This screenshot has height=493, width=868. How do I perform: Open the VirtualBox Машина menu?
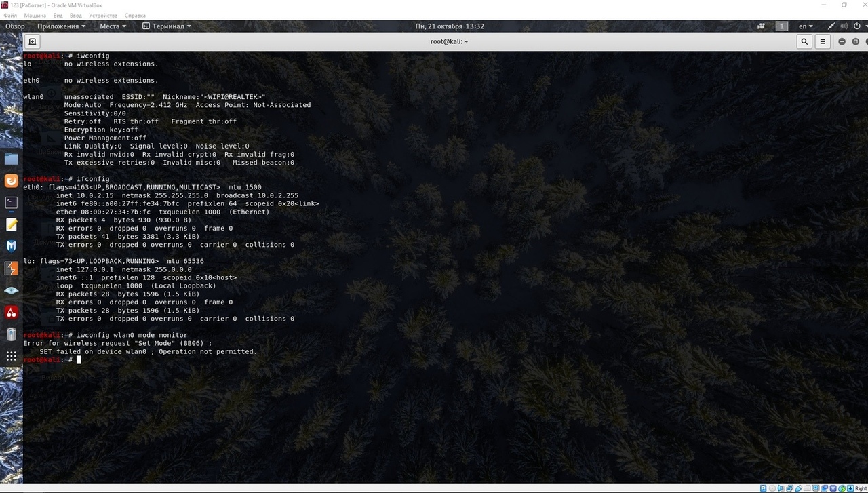pyautogui.click(x=35, y=15)
